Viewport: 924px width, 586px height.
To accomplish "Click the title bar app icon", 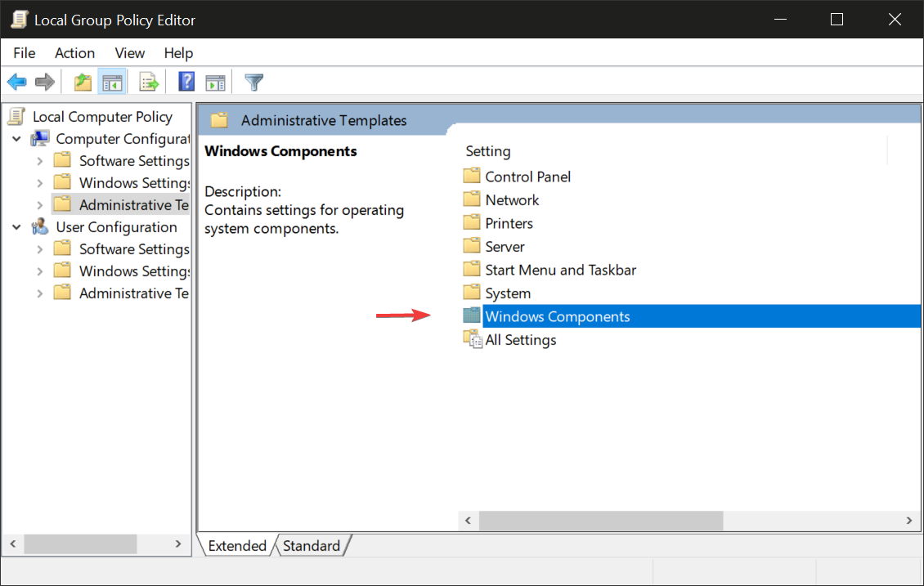I will coord(20,20).
